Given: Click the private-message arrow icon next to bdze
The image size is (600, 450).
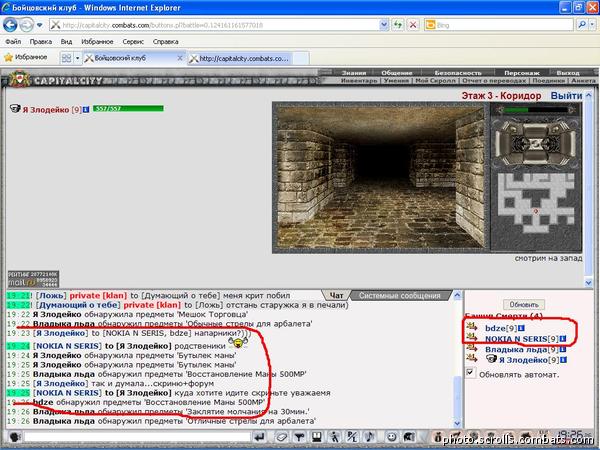Looking at the screenshot, I should click(472, 328).
